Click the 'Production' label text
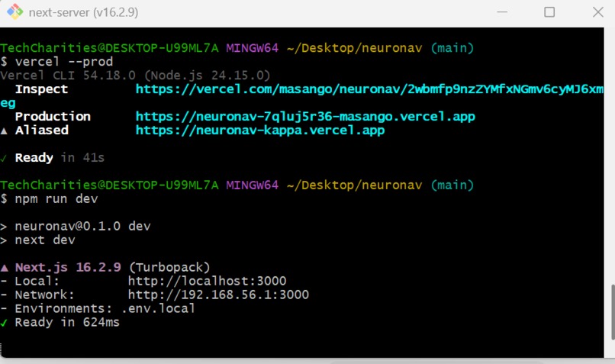 point(53,117)
